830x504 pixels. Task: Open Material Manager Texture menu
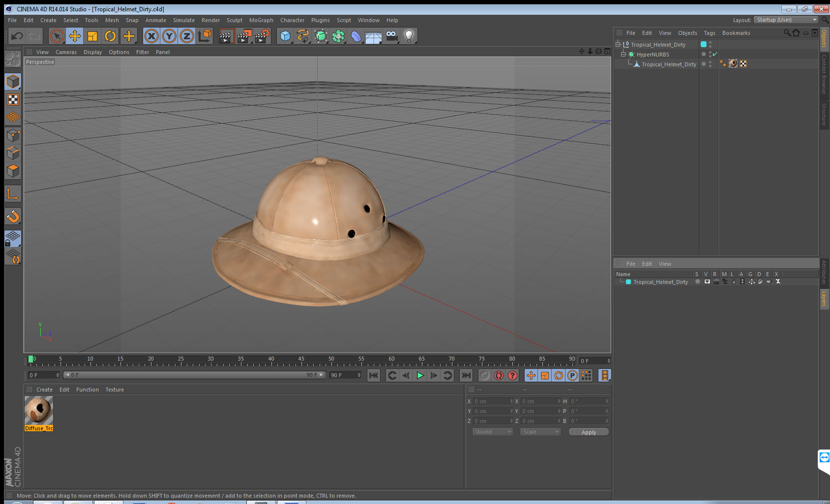[115, 390]
